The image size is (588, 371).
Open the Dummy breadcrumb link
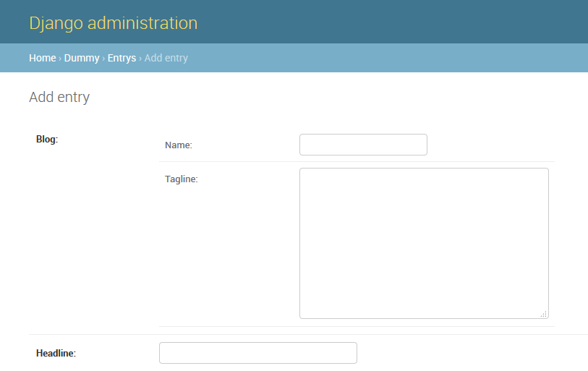[x=82, y=58]
